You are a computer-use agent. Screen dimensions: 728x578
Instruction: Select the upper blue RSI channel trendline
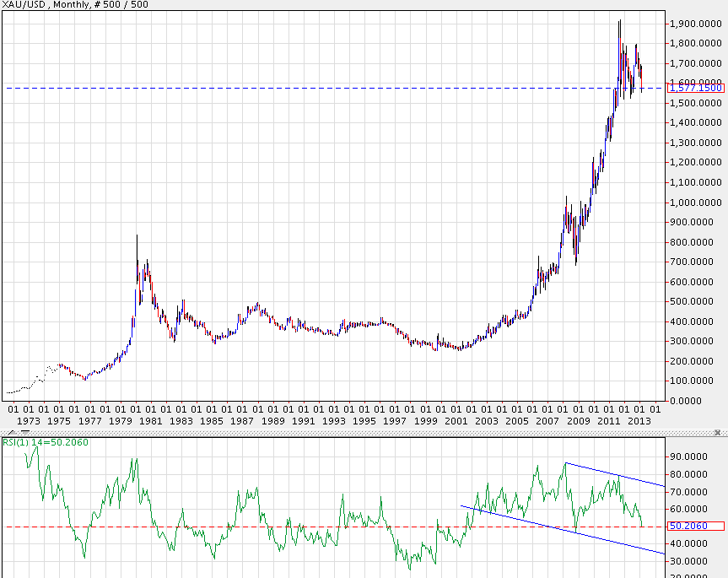(616, 474)
